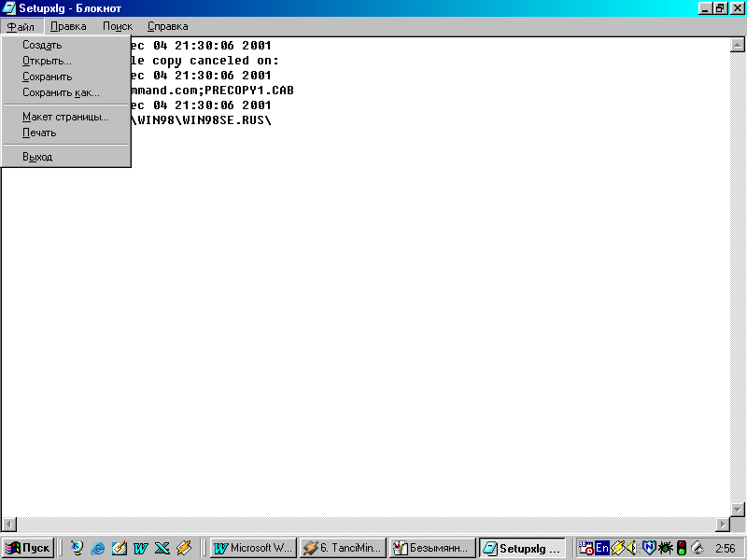
Task: Click the Пуск start button
Action: pyautogui.click(x=28, y=548)
